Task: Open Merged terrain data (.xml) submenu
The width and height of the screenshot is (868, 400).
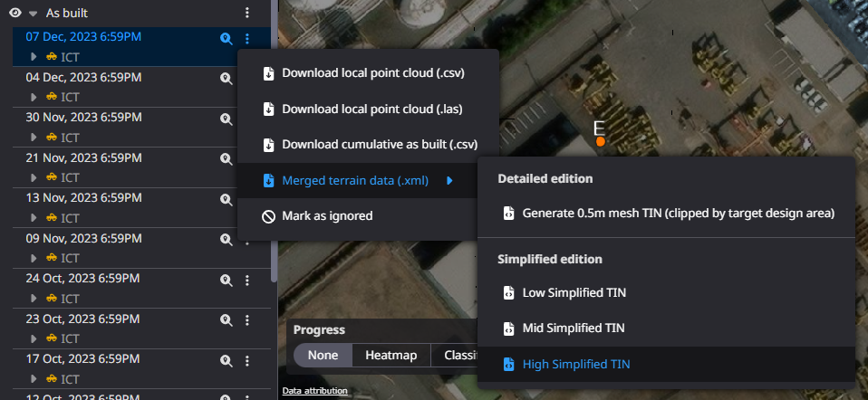Action: click(x=358, y=180)
